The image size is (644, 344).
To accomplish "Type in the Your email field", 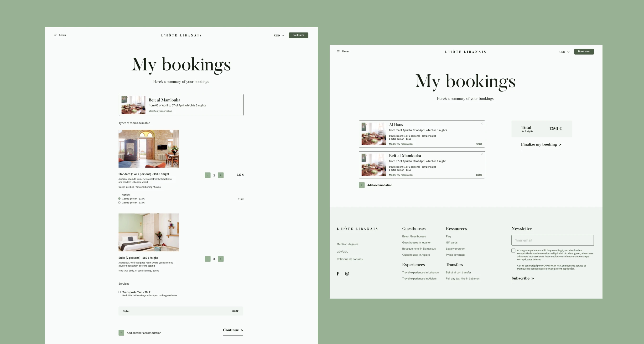I will click(552, 240).
